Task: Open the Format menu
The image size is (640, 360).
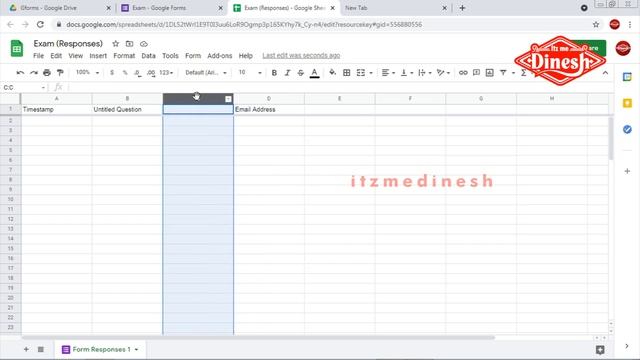Action: (x=124, y=56)
